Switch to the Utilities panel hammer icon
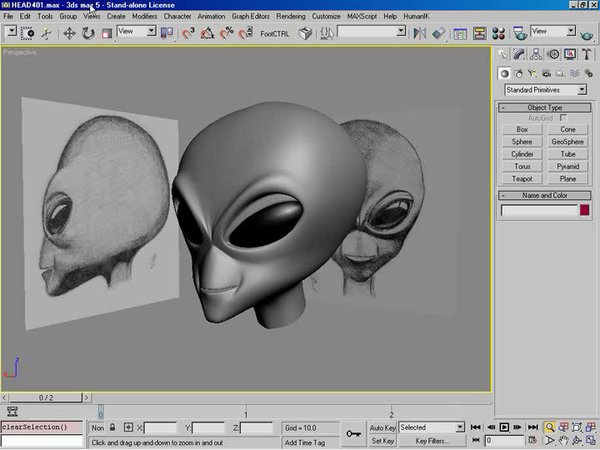600x450 pixels. tap(584, 54)
